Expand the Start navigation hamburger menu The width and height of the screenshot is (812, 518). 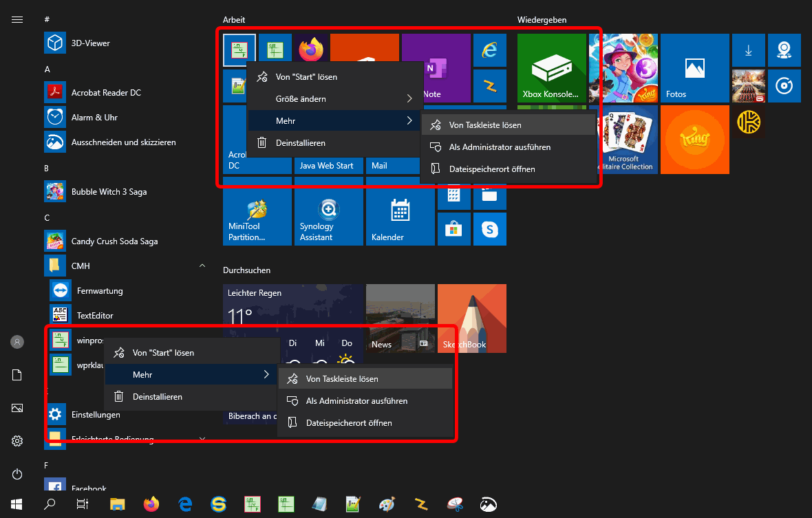click(x=18, y=20)
